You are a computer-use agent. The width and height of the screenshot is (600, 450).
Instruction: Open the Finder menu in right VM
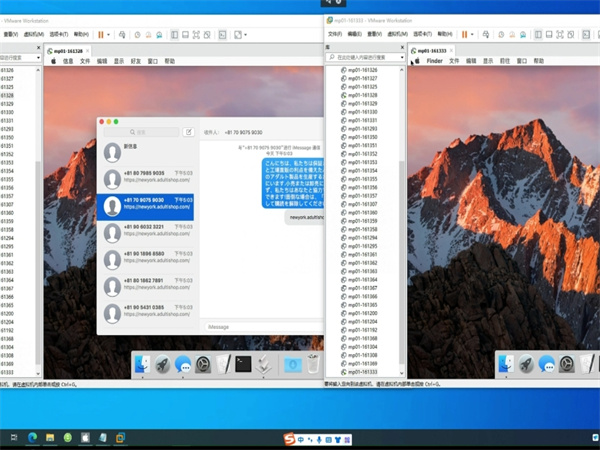coord(434,61)
